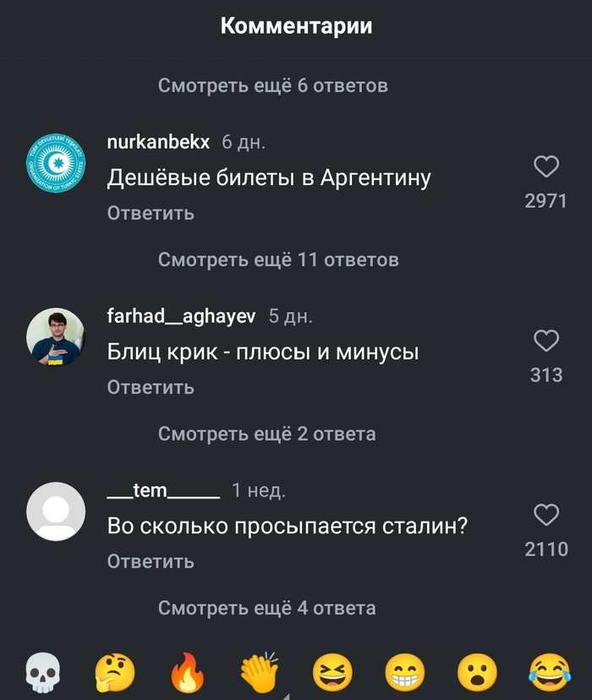Viewport: 592px width, 700px height.
Task: Reply to farhad__aghayev's comment
Action: pyautogui.click(x=151, y=387)
